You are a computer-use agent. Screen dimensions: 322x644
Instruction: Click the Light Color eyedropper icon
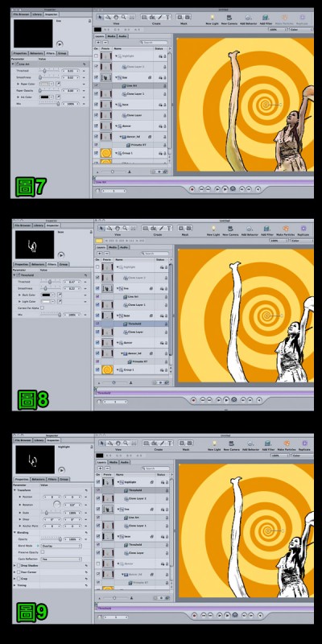tap(59, 301)
